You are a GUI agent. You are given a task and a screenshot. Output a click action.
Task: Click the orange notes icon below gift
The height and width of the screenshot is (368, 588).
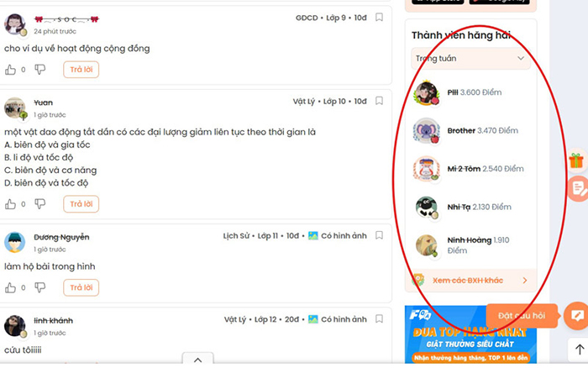coord(578,188)
